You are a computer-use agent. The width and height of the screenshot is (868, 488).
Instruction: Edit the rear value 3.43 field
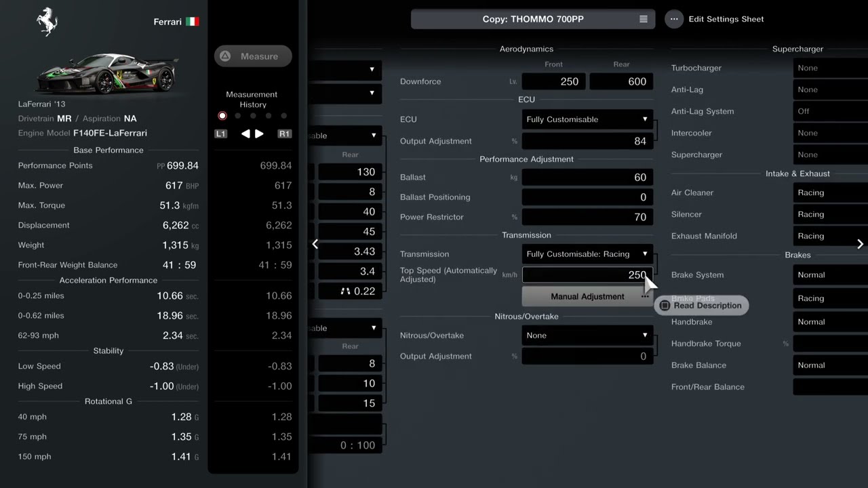click(x=350, y=251)
